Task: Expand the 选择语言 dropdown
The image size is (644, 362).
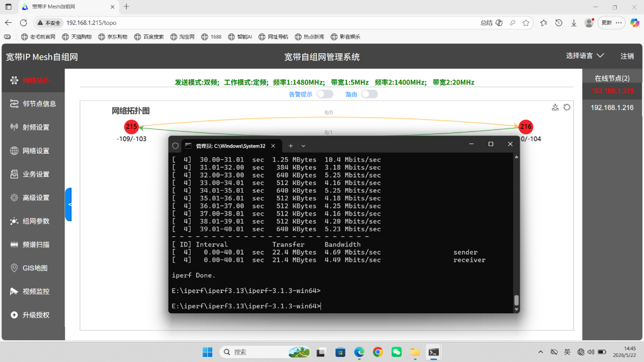Action: [585, 56]
